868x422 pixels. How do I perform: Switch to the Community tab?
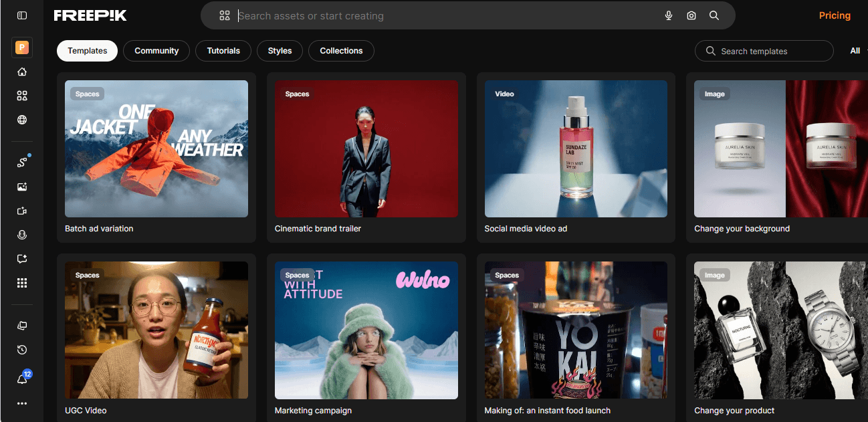click(156, 50)
